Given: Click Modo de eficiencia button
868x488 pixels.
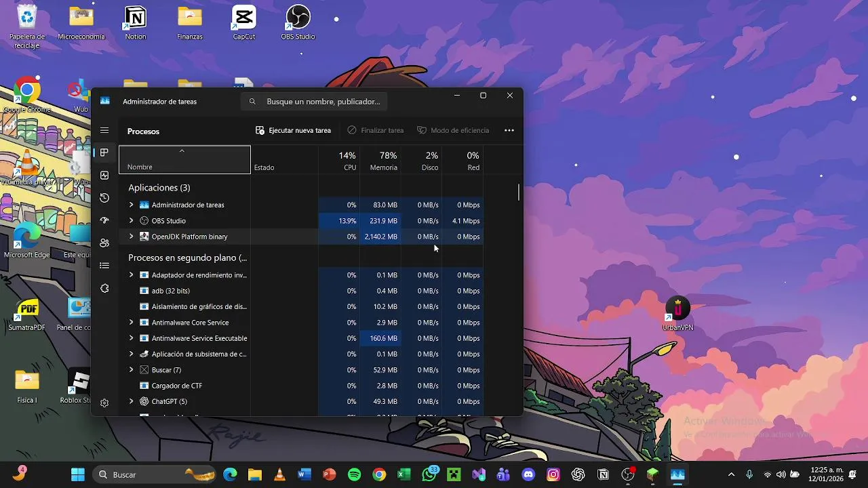Looking at the screenshot, I should pos(452,130).
